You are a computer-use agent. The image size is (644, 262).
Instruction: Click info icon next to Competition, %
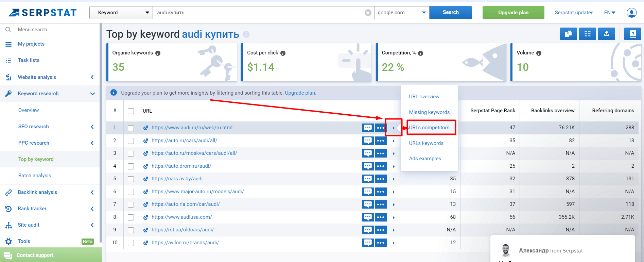pos(420,53)
